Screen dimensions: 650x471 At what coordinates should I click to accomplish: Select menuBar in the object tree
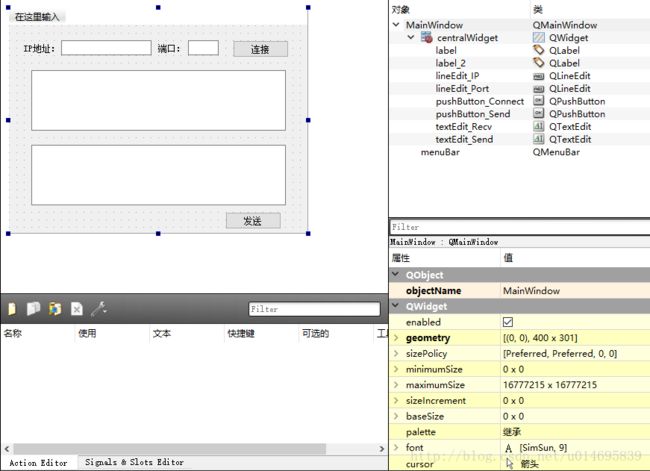(440, 152)
